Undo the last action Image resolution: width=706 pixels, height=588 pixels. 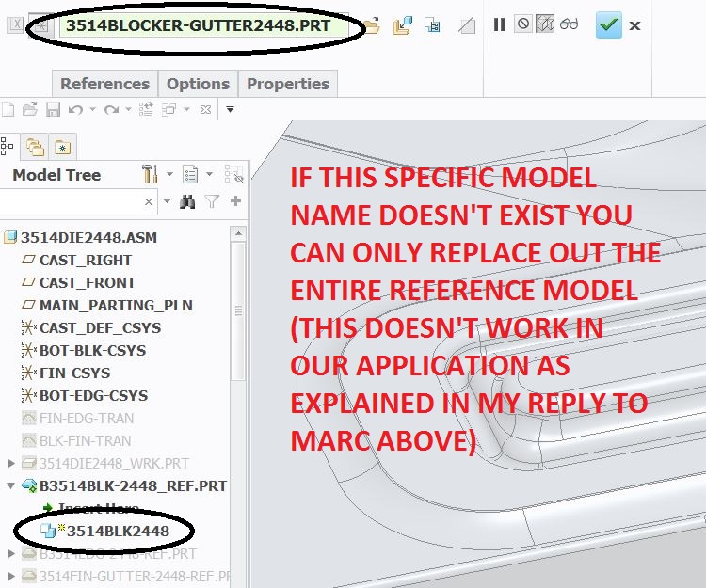75,110
